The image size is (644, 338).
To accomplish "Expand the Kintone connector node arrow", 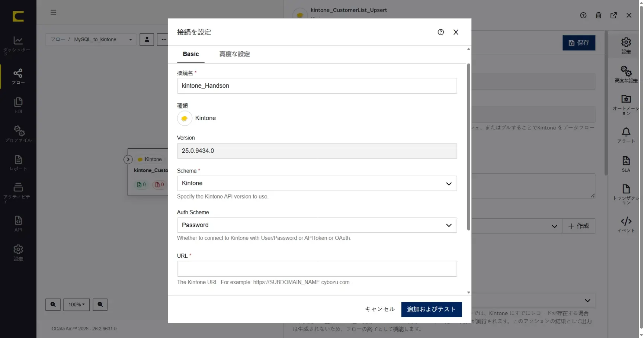I will pos(128,159).
